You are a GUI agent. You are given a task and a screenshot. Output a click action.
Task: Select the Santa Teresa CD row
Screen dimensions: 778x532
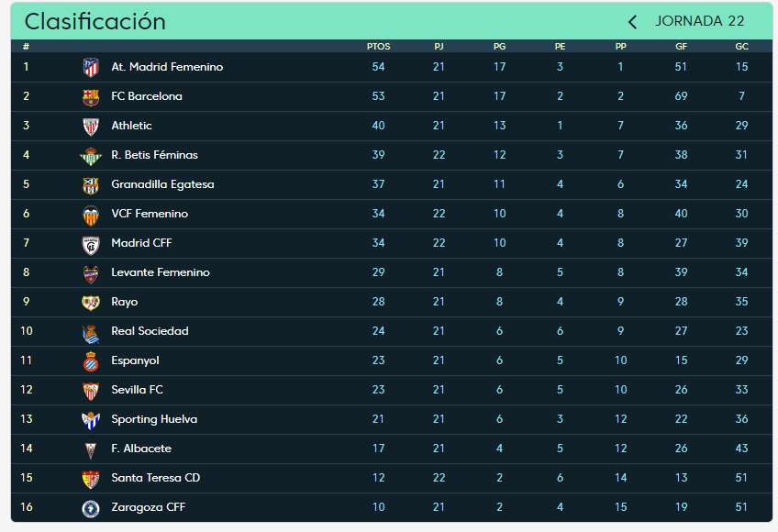point(392,478)
